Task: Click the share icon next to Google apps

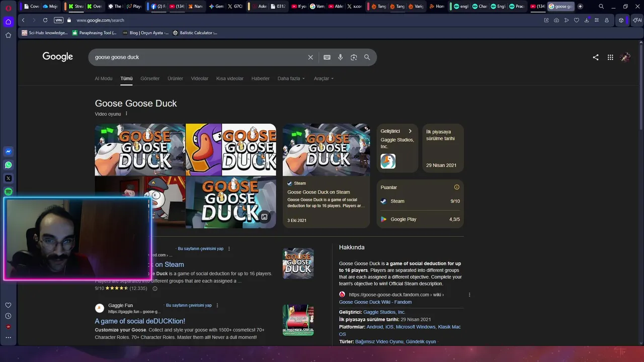Action: click(596, 57)
